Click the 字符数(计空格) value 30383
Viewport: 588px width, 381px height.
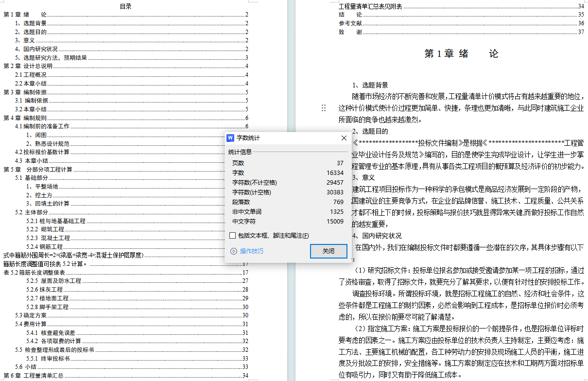point(335,192)
